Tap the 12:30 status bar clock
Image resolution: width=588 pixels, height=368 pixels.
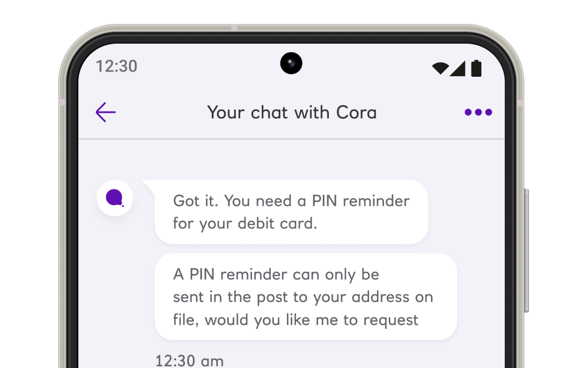click(117, 66)
